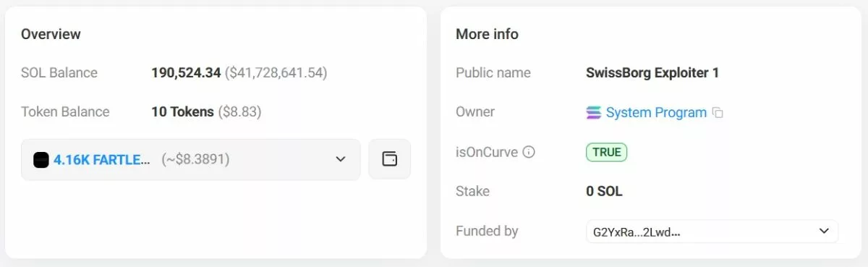
Task: Click the 10 Tokens balance text
Action: pyautogui.click(x=182, y=112)
